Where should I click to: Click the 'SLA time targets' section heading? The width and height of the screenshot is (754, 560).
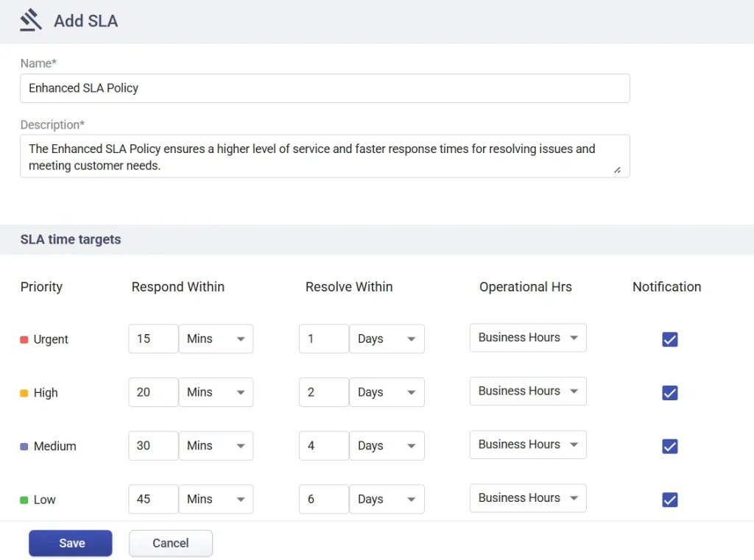71,239
